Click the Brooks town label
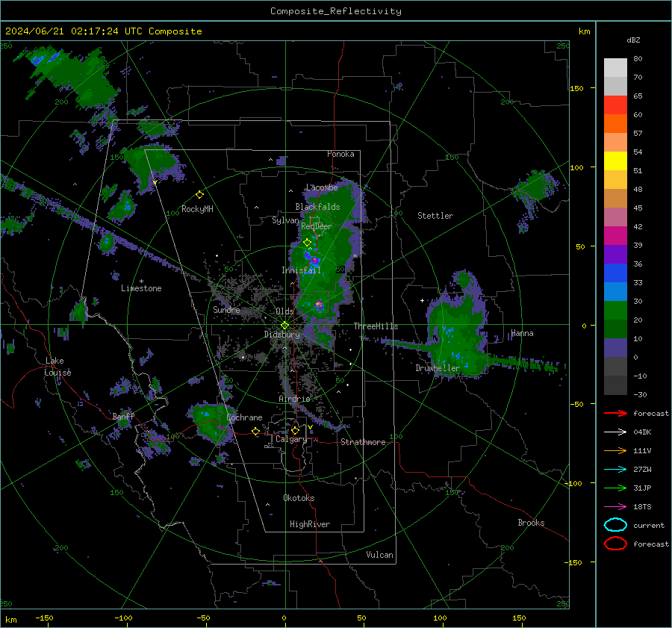 pyautogui.click(x=531, y=523)
